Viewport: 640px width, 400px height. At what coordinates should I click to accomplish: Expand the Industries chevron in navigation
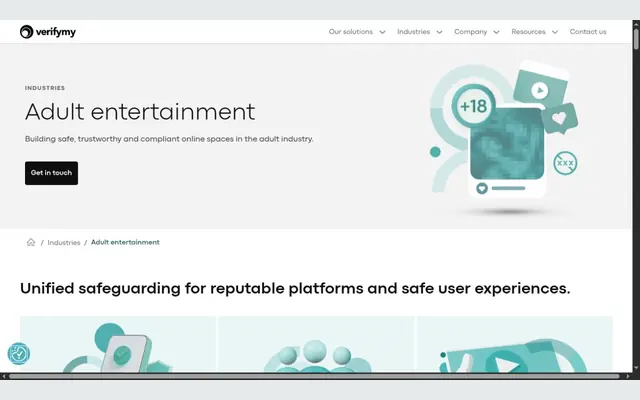click(x=439, y=32)
